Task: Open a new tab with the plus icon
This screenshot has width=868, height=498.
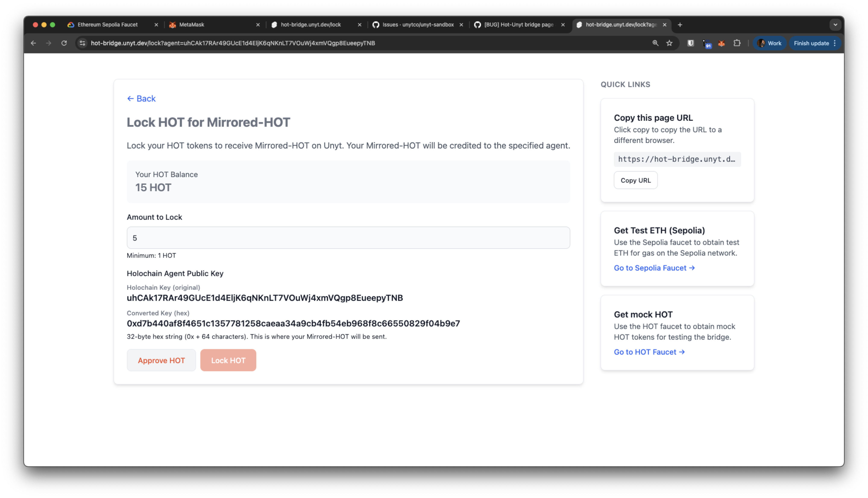Action: point(680,25)
